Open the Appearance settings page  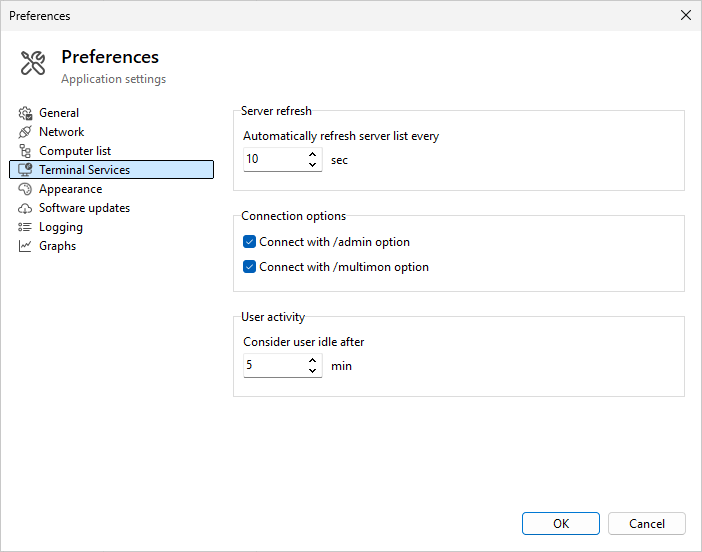point(70,189)
